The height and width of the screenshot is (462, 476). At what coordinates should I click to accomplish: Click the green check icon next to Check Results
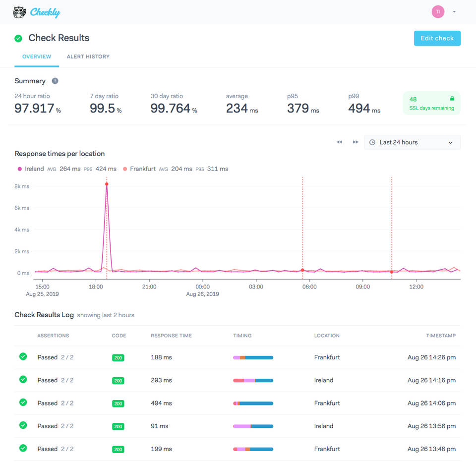pyautogui.click(x=18, y=38)
